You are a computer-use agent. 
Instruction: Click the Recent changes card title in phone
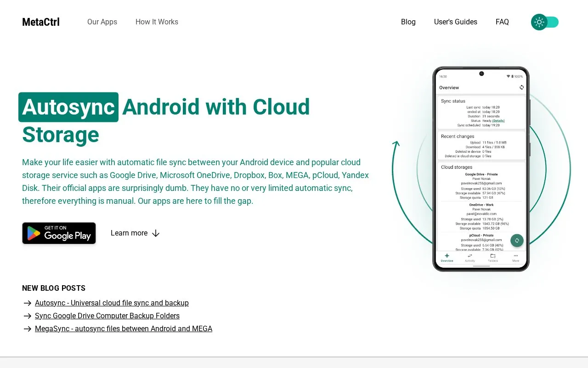pos(458,136)
